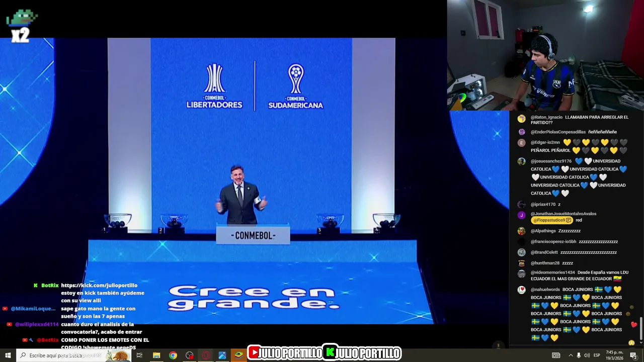644x362 pixels.
Task: Click the floating red heart reaction
Action: click(x=633, y=325)
